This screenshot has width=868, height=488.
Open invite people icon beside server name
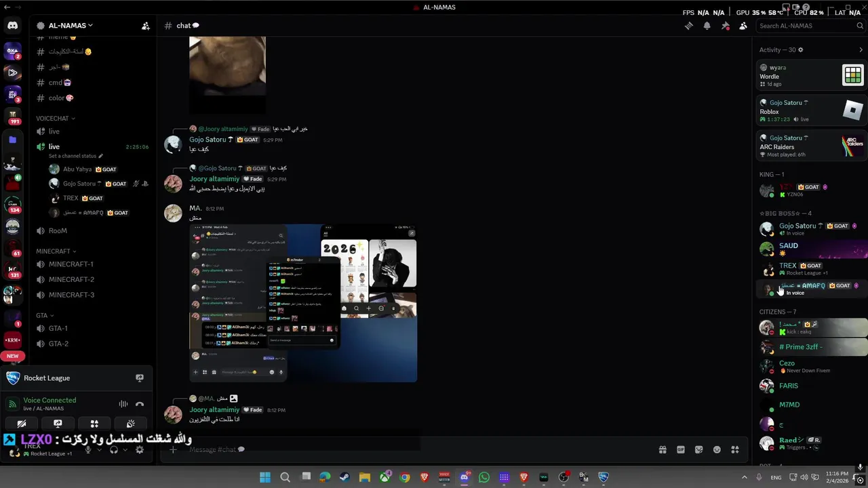tap(145, 26)
